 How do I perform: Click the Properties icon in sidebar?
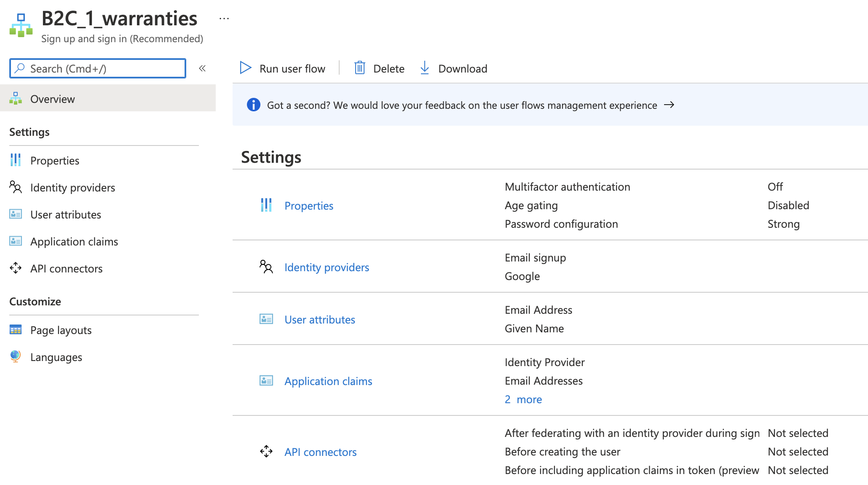[16, 160]
